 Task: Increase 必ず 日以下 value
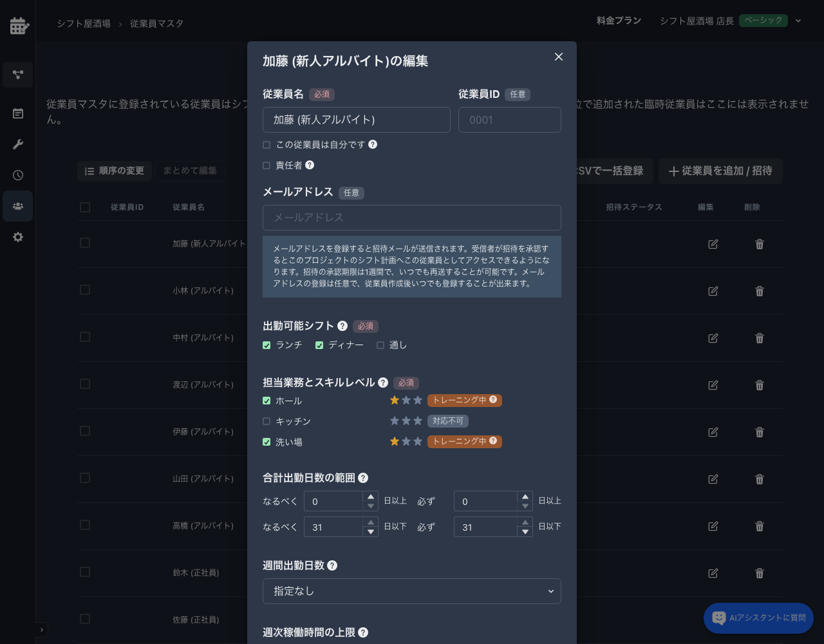[x=525, y=522]
